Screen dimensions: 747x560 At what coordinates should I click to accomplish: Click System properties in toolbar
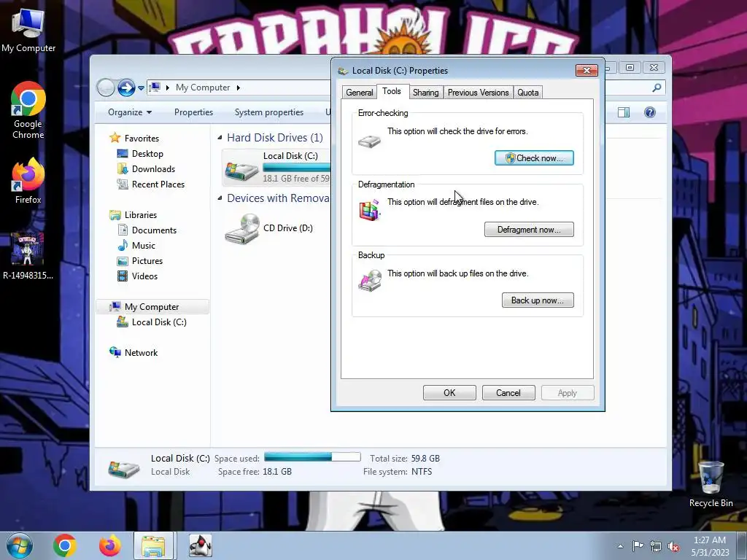268,112
